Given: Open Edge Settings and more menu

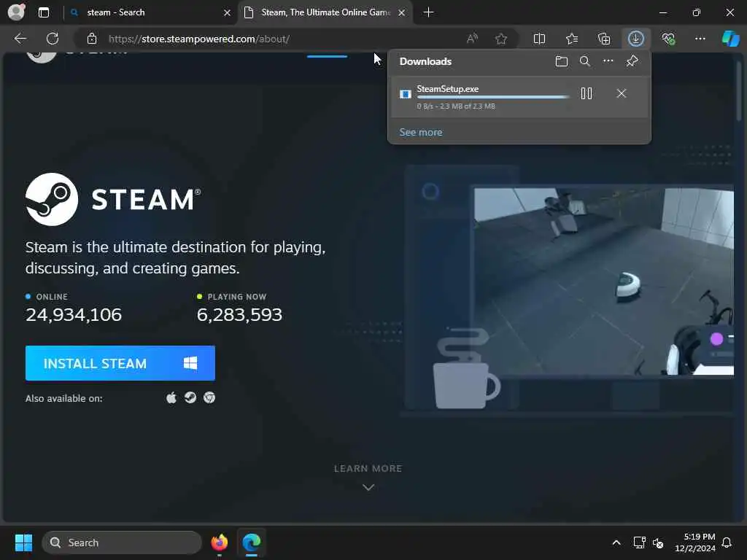Looking at the screenshot, I should 700,39.
